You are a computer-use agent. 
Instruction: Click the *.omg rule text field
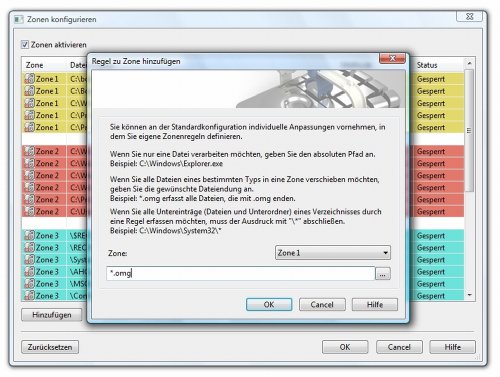pyautogui.click(x=241, y=273)
